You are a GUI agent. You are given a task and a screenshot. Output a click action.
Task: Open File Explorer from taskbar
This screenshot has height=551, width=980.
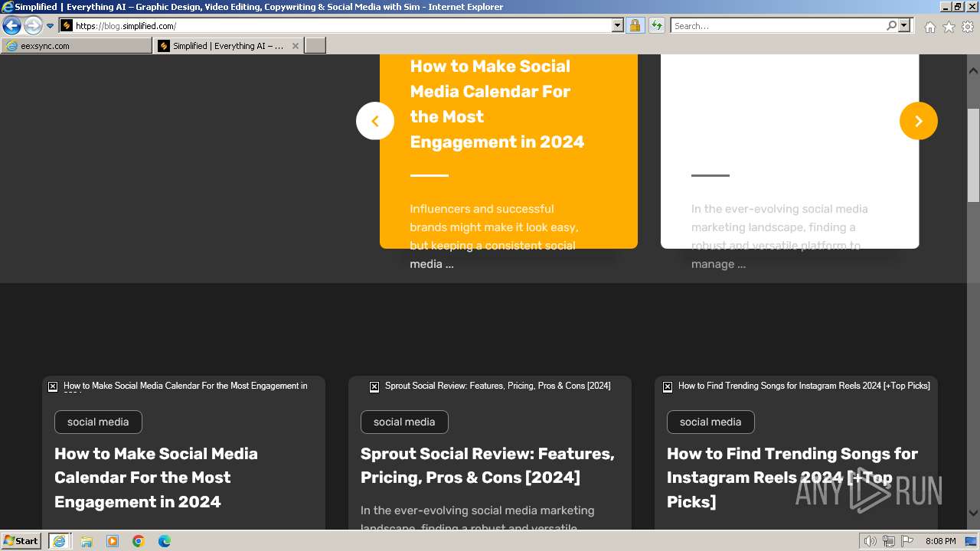click(87, 541)
